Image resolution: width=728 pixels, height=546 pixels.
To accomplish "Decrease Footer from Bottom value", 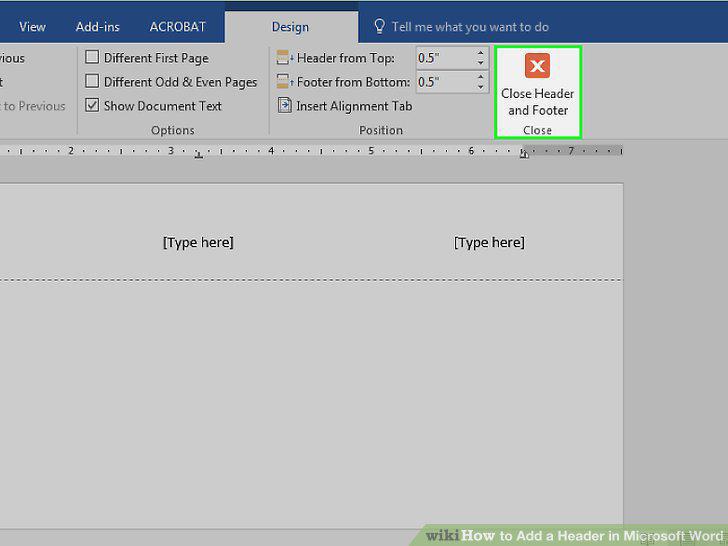I will click(481, 87).
